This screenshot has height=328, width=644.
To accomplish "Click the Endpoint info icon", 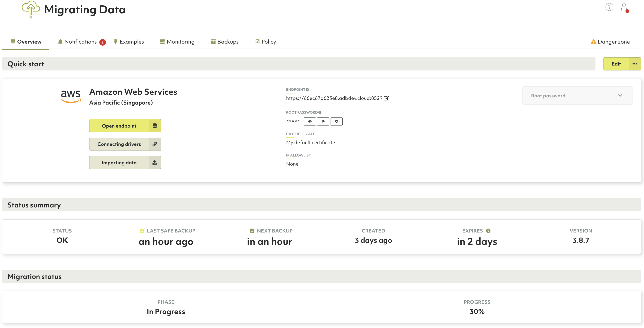I will pos(307,90).
